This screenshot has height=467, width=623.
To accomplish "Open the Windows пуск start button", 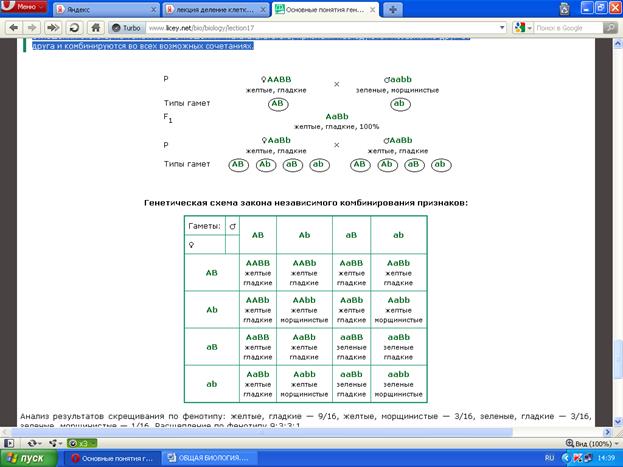I will tap(29, 458).
